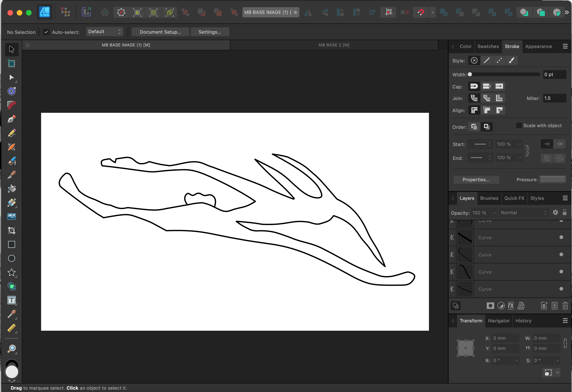572x392 pixels.
Task: Click the Document Setup button
Action: [160, 32]
